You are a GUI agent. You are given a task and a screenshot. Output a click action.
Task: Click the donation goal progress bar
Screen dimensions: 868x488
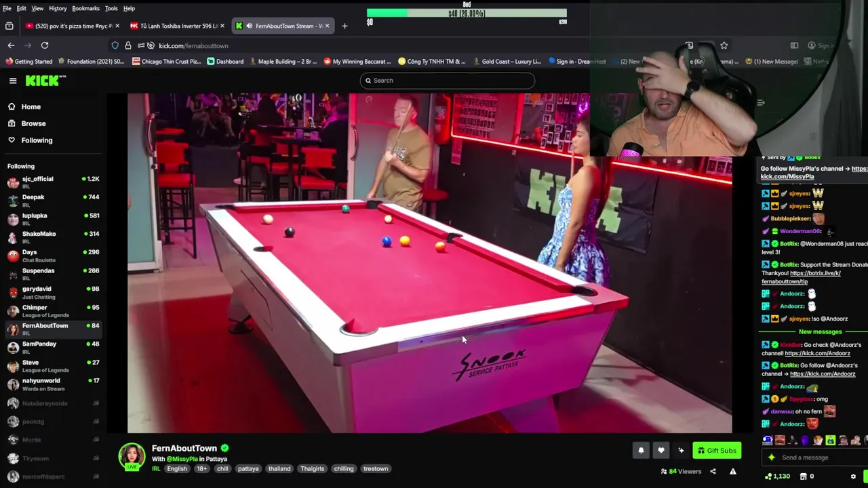[467, 13]
